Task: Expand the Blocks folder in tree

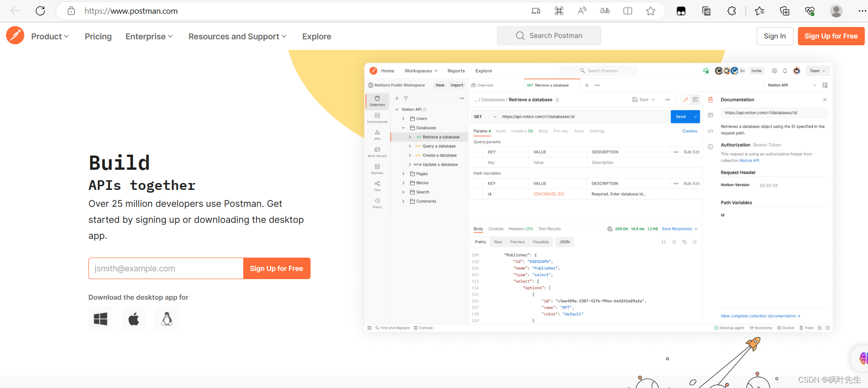Action: coord(404,183)
